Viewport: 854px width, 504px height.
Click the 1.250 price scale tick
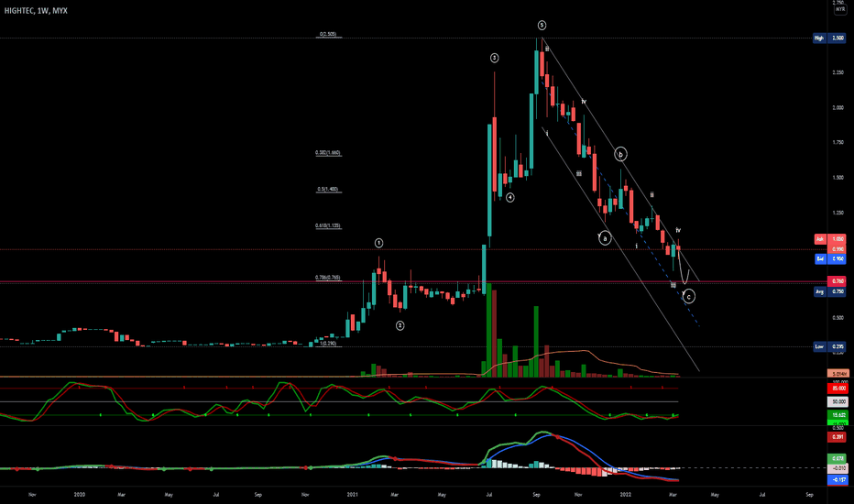click(838, 213)
